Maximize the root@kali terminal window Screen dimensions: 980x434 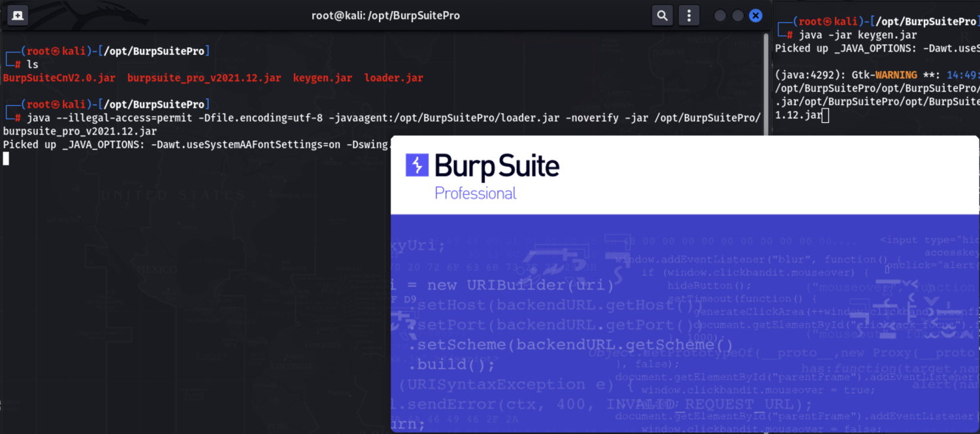coord(738,16)
